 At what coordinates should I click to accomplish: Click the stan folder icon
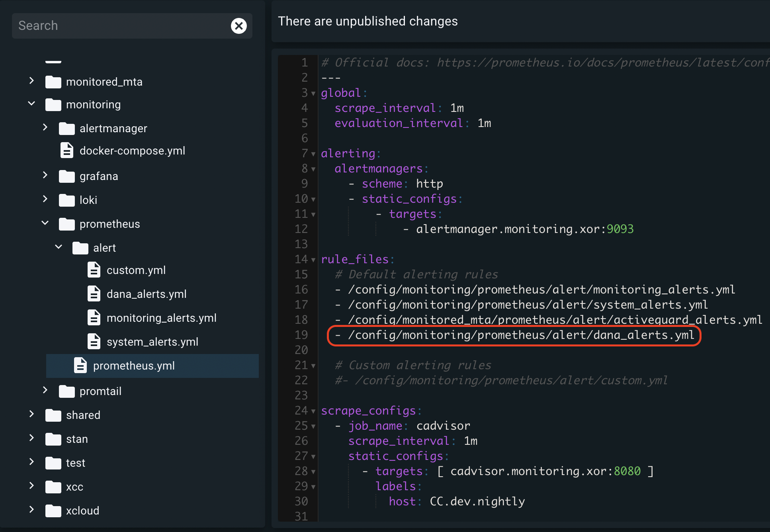(53, 439)
